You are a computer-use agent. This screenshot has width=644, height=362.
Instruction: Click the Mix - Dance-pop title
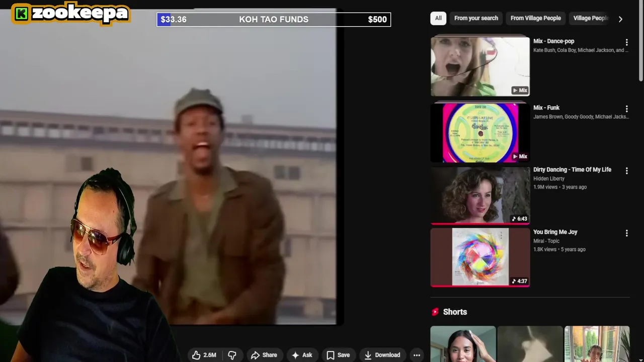click(553, 41)
